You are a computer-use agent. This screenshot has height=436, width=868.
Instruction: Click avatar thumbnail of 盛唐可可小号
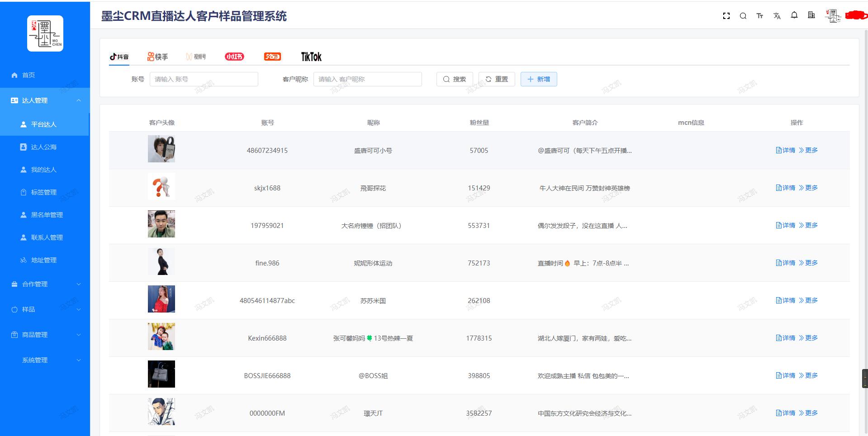161,149
